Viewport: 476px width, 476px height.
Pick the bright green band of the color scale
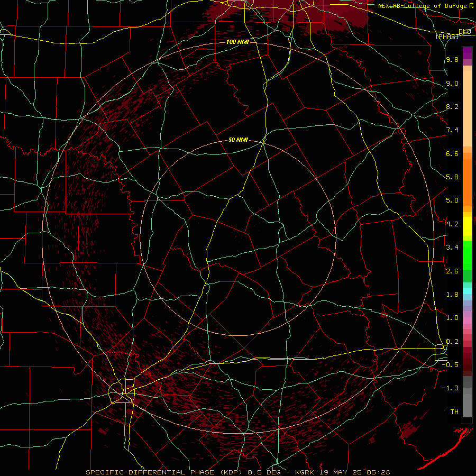(467, 255)
